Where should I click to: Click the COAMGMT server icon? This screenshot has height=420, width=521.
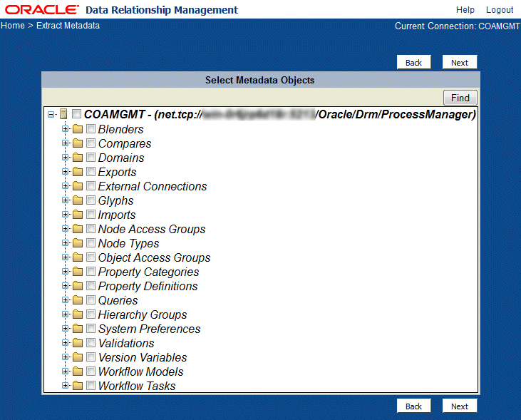click(x=63, y=114)
